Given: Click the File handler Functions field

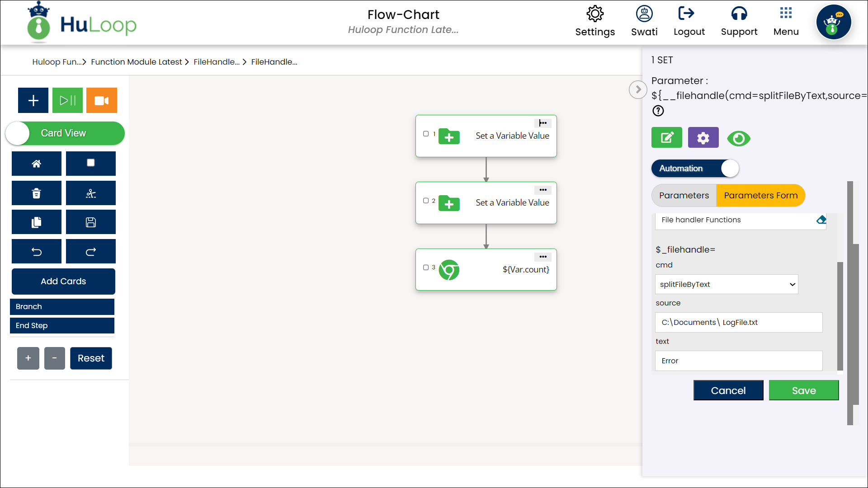Looking at the screenshot, I should pos(740,221).
